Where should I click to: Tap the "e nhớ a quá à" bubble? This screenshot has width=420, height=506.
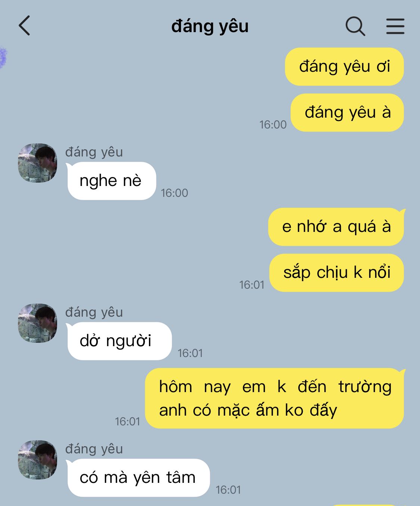tap(336, 227)
